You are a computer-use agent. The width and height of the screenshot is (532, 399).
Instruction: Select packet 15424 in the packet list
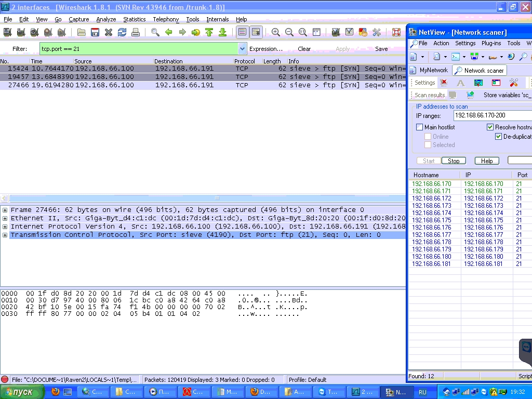(203, 69)
